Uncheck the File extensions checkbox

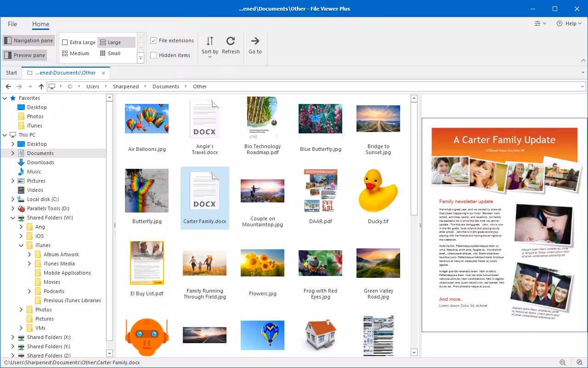tap(153, 40)
